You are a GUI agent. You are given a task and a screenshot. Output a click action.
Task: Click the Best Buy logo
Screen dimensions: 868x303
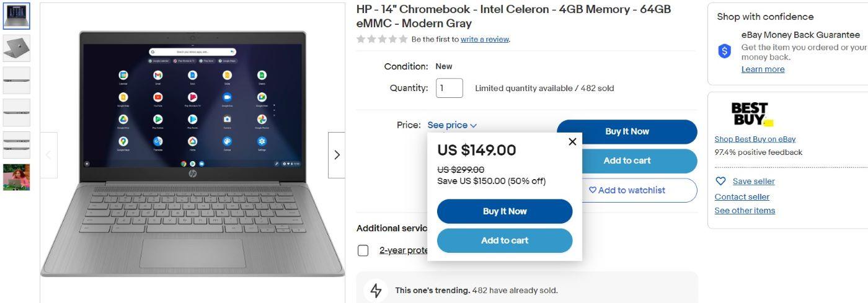[x=751, y=115]
